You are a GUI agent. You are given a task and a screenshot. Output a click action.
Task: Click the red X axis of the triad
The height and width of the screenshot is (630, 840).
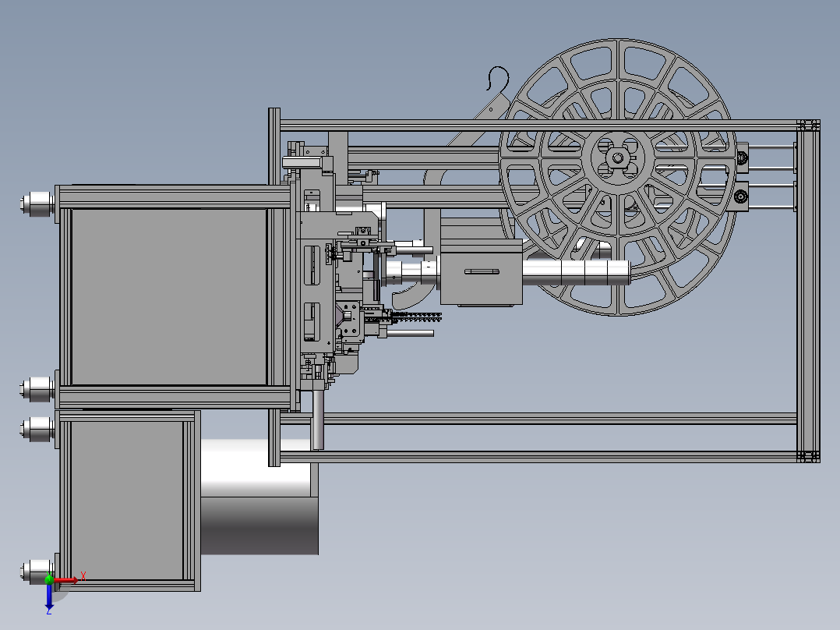point(65,580)
